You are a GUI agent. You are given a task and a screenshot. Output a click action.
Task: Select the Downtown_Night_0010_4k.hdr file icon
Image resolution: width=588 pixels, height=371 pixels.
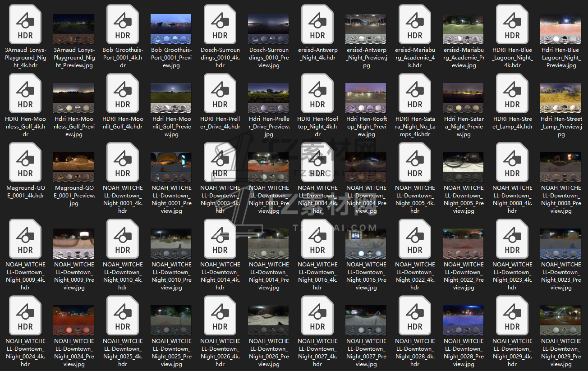tap(123, 239)
